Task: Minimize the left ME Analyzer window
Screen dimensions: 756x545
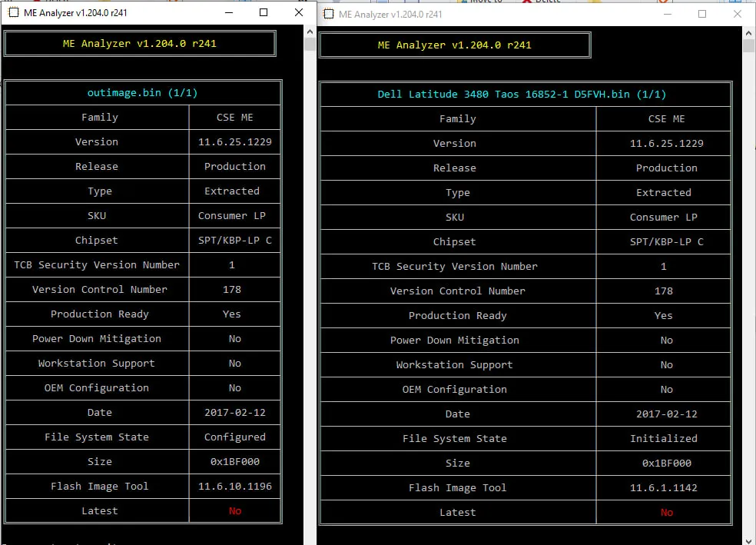Action: [229, 12]
